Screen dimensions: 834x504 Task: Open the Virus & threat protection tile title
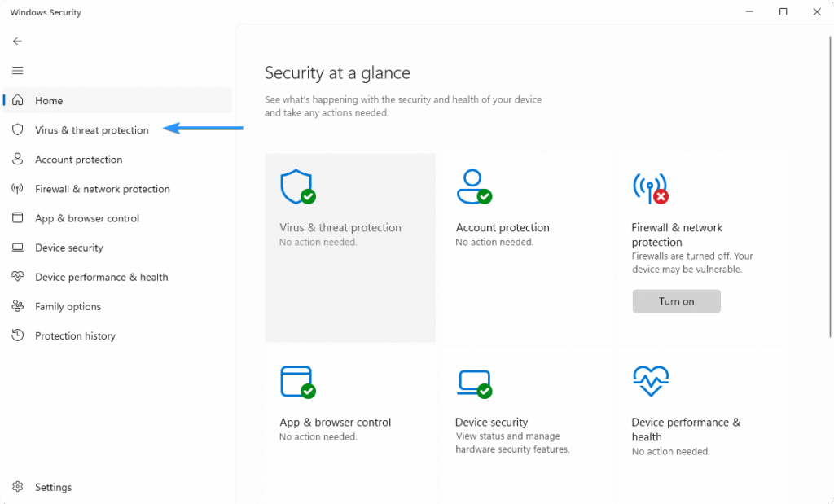[340, 227]
